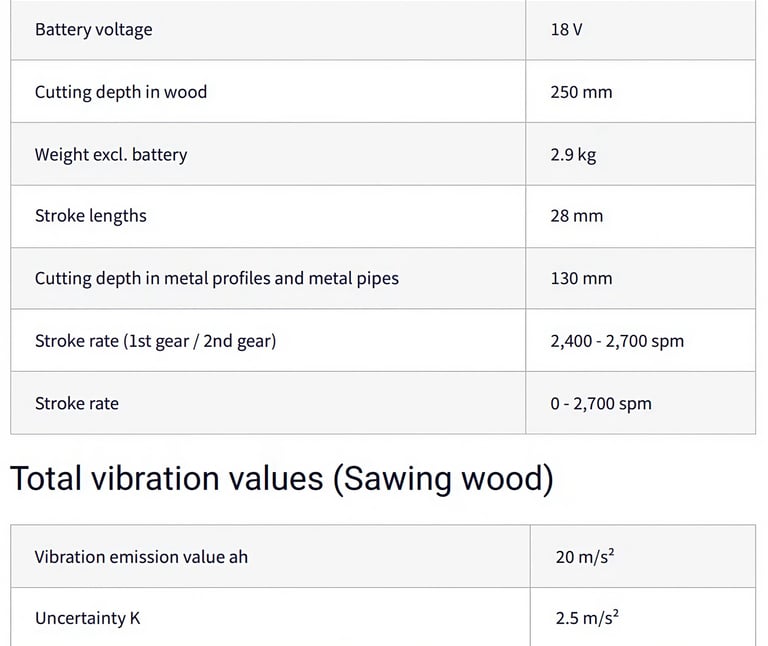Click the Battery voltage label
Image resolution: width=768 pixels, height=646 pixels.
[94, 30]
